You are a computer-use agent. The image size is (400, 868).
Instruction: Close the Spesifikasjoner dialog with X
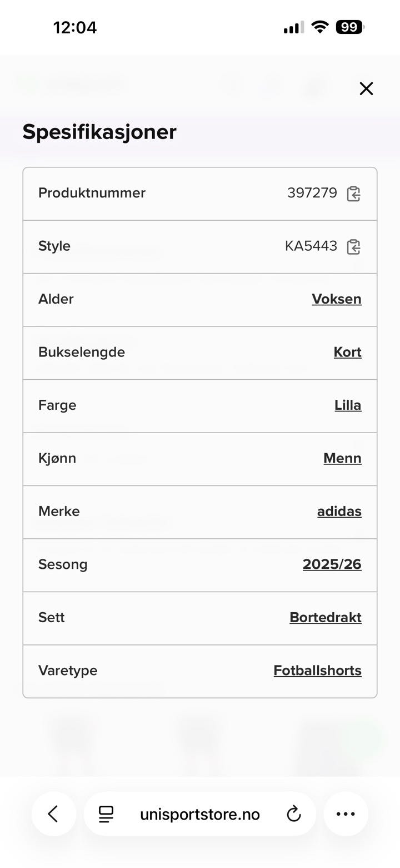click(x=366, y=88)
